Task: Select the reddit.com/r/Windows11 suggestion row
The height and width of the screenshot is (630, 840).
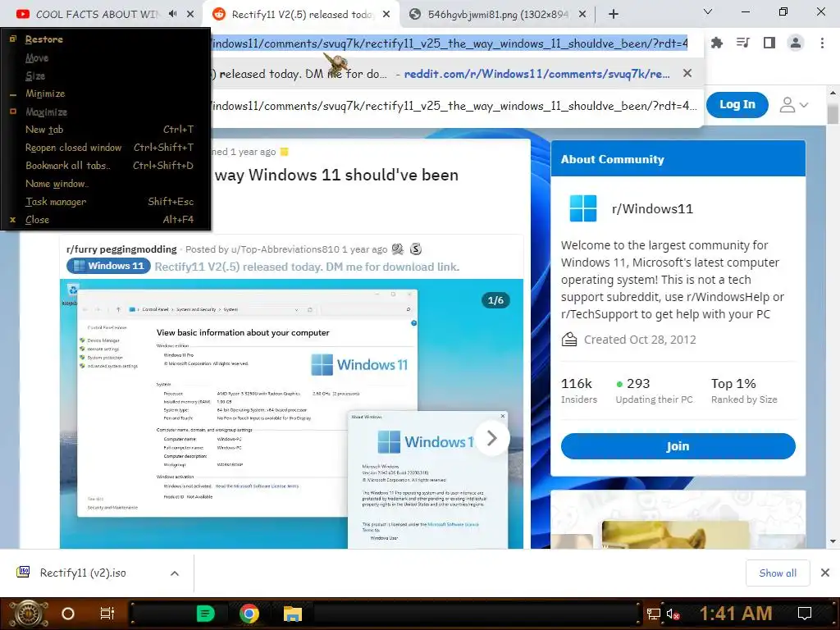Action: 456,74
